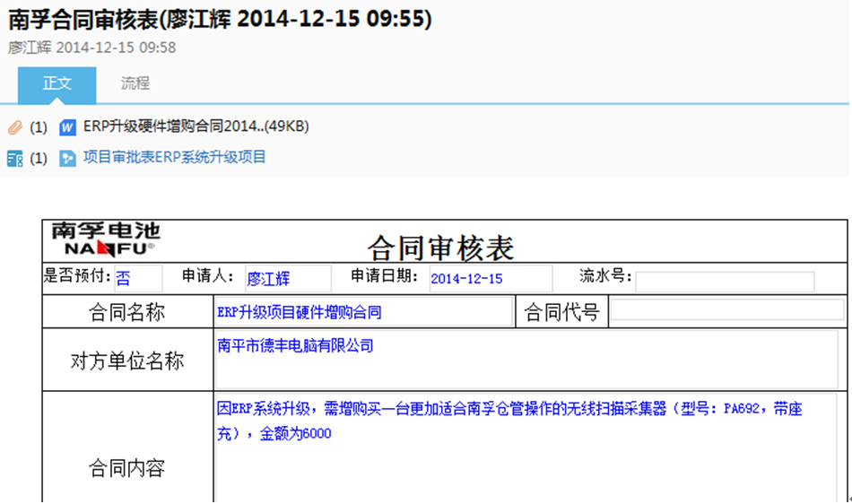This screenshot has width=852, height=504.
Task: Click the empty 流水号 field
Action: tap(725, 281)
